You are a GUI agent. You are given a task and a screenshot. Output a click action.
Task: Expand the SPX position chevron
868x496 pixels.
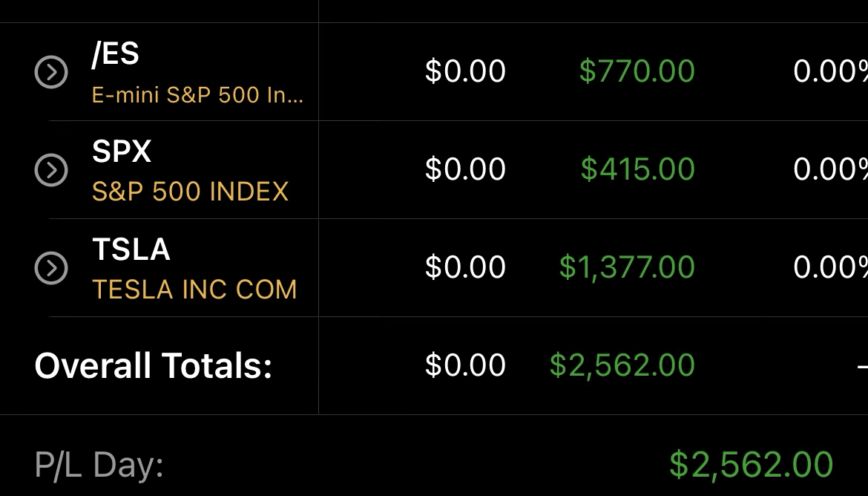(51, 170)
